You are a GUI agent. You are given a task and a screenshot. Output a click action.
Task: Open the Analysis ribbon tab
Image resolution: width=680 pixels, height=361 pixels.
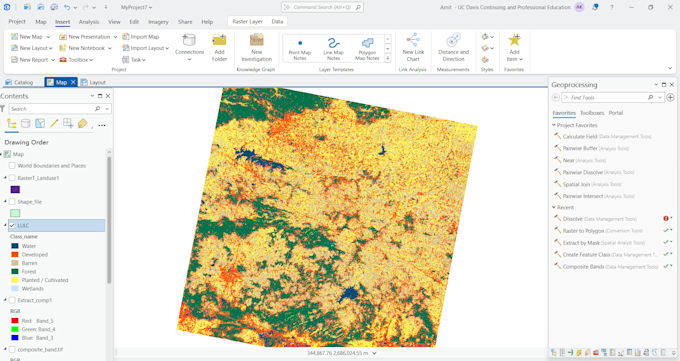[89, 22]
